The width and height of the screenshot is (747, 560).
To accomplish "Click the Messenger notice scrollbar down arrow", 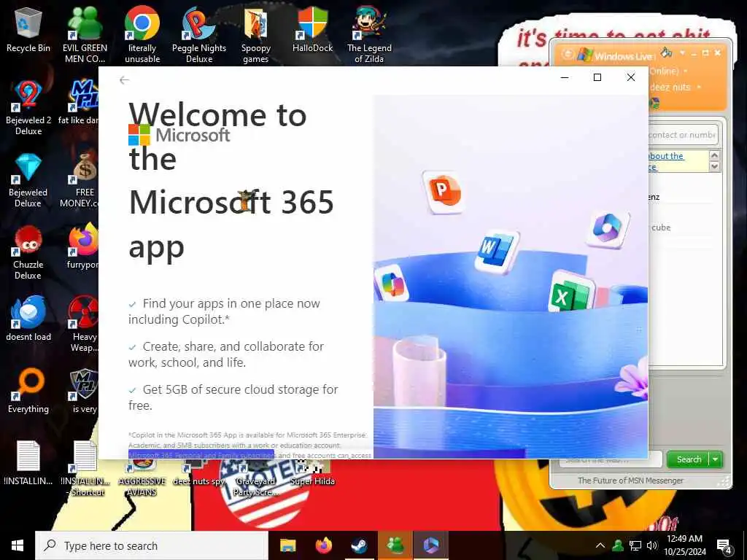I will tap(714, 166).
